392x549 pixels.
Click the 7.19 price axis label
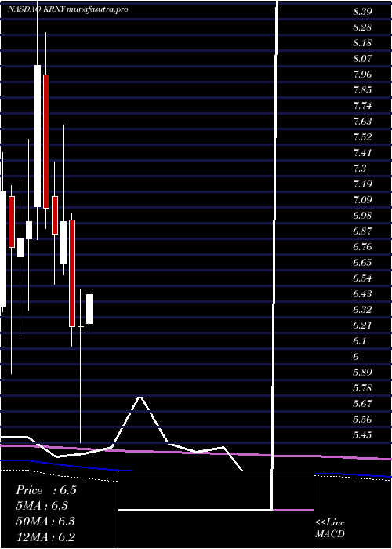tap(362, 184)
